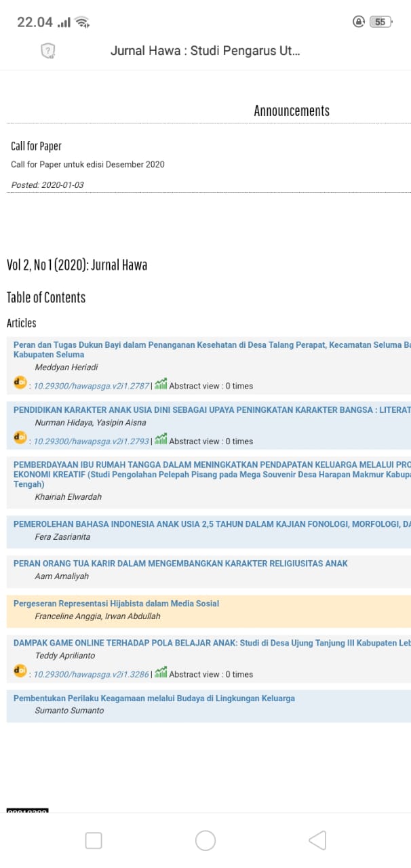Click abstract view chart icon for Dukun Bayi article
This screenshot has height=868, width=411.
pyautogui.click(x=161, y=384)
